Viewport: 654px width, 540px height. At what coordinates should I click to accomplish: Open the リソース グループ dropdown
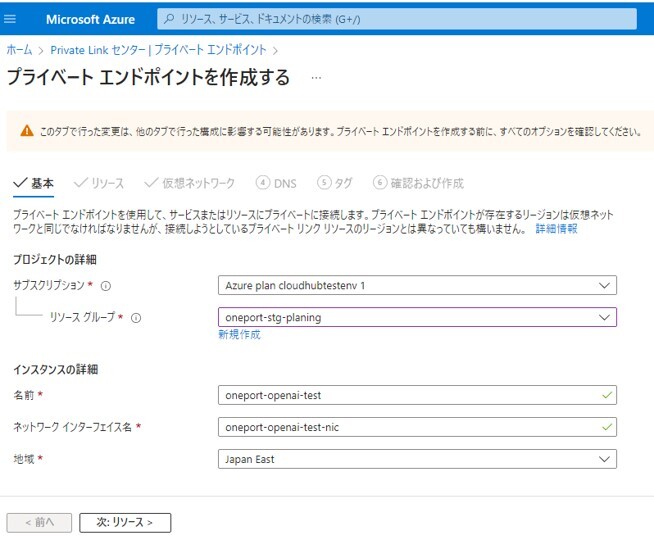pyautogui.click(x=417, y=317)
